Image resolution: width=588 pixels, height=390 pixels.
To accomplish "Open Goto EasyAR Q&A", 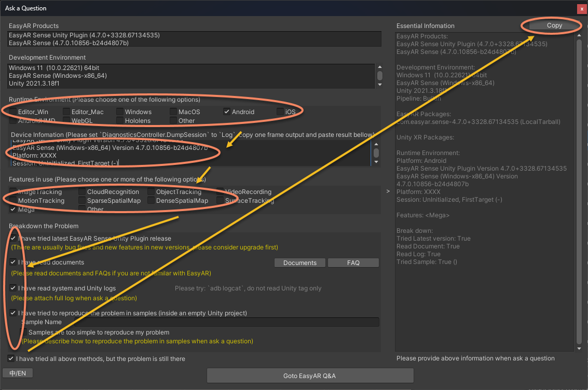I will 310,375.
